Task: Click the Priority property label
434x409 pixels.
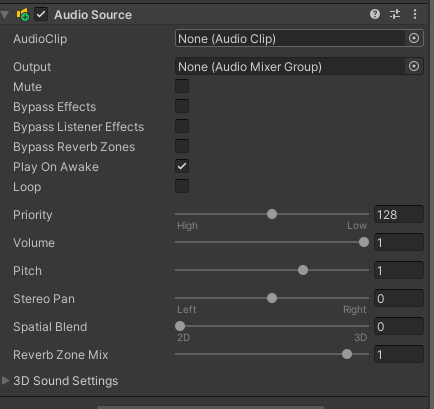Action: pos(33,215)
